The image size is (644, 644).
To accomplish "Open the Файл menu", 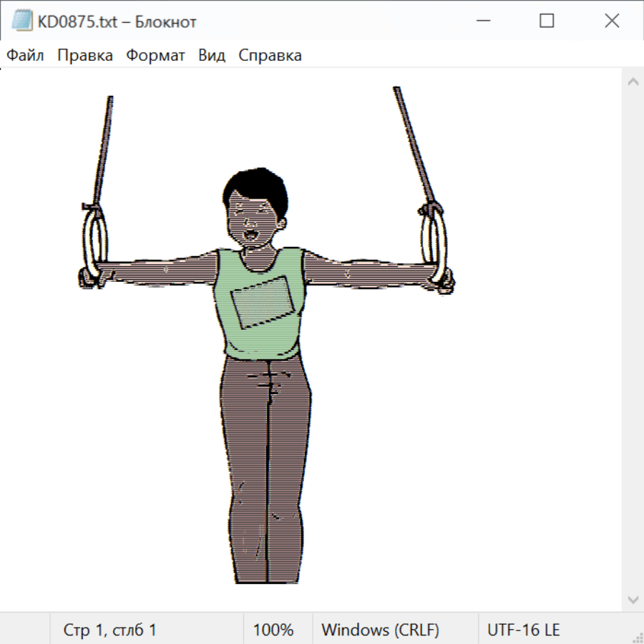I will click(26, 56).
